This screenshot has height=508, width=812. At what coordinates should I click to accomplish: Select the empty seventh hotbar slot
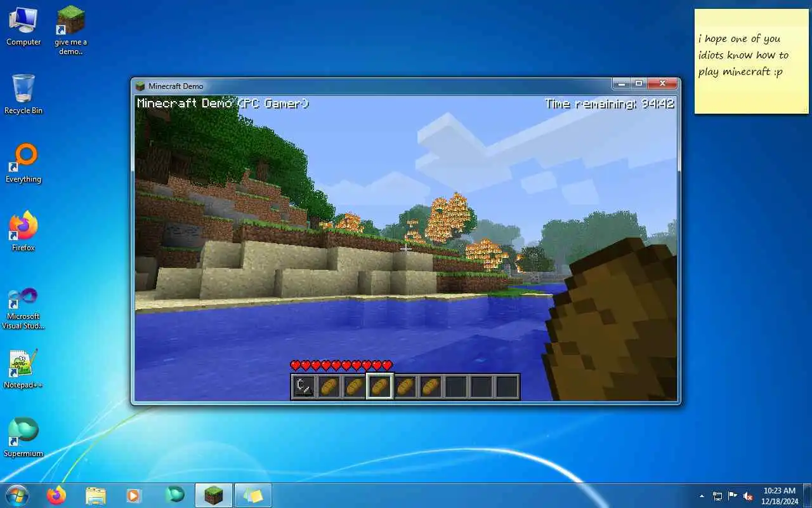pos(456,386)
